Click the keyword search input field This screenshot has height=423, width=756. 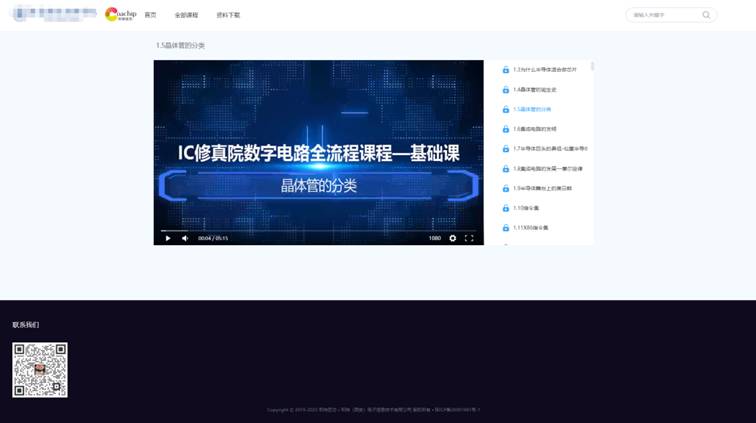point(664,15)
